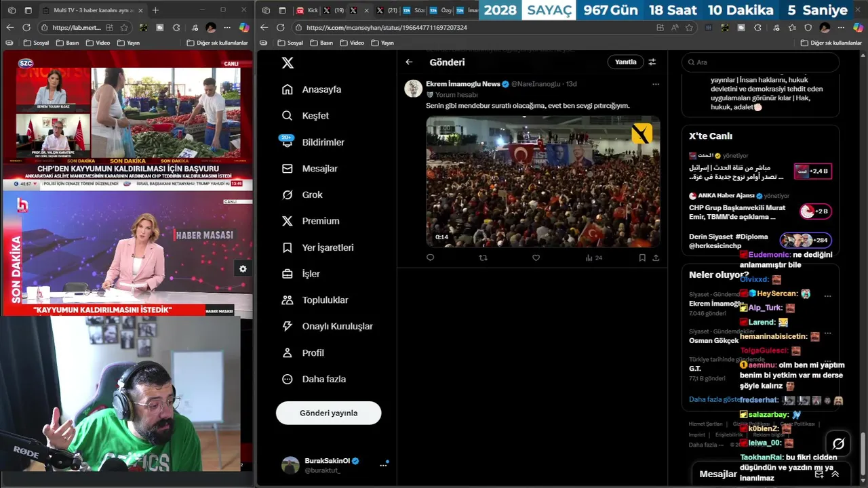This screenshot has height=488, width=868.
Task: Click the reply icon under the tweet
Action: pyautogui.click(x=430, y=258)
